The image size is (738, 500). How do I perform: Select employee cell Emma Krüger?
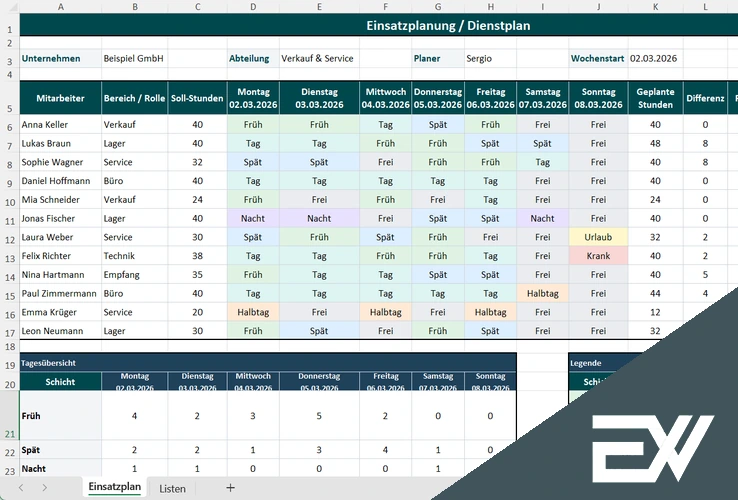(x=60, y=313)
